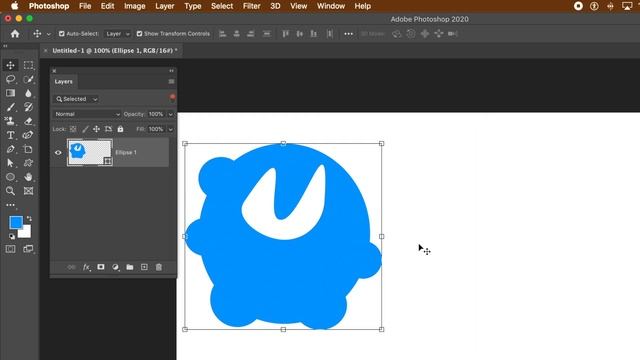Open the Window menu
Viewport: 640px width, 360px height.
pos(331,6)
